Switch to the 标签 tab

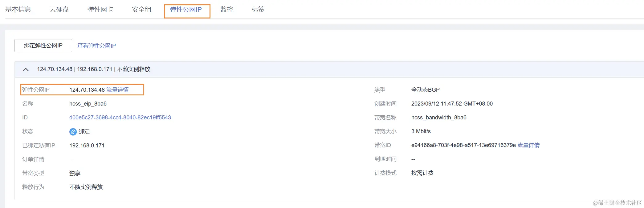tap(258, 10)
